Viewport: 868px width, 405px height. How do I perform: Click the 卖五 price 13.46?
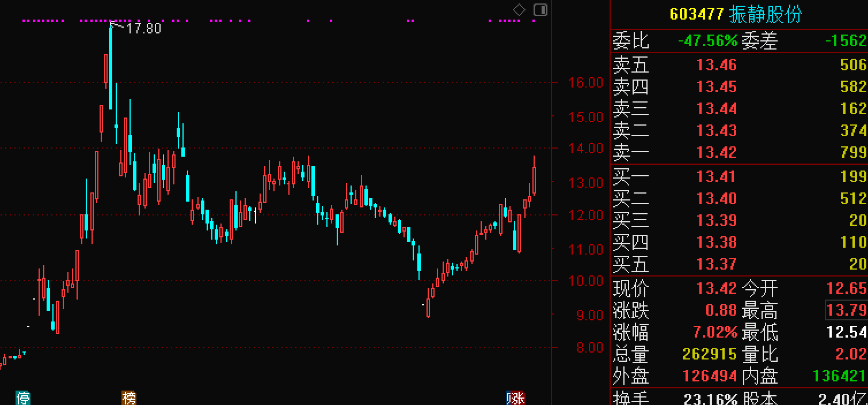coord(717,65)
